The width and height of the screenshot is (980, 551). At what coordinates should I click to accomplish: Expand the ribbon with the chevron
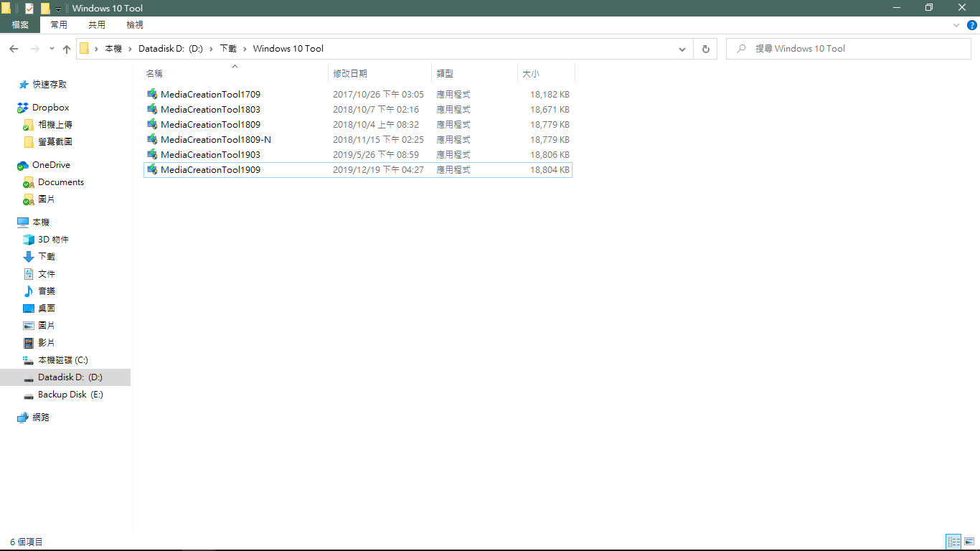956,25
